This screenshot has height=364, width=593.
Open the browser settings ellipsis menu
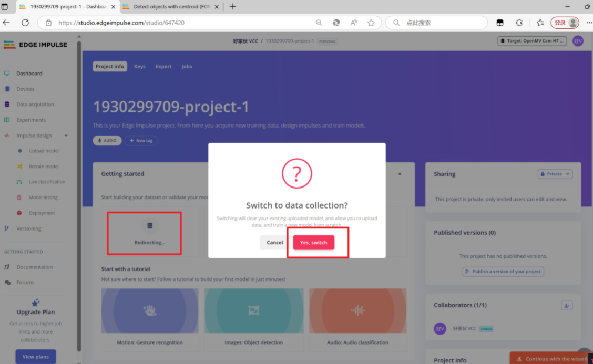point(589,23)
